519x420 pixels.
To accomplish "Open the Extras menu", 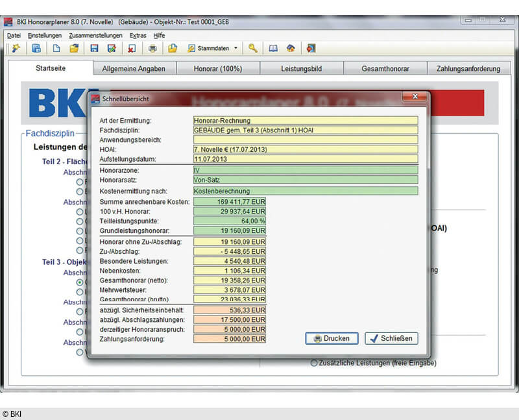I will (138, 36).
